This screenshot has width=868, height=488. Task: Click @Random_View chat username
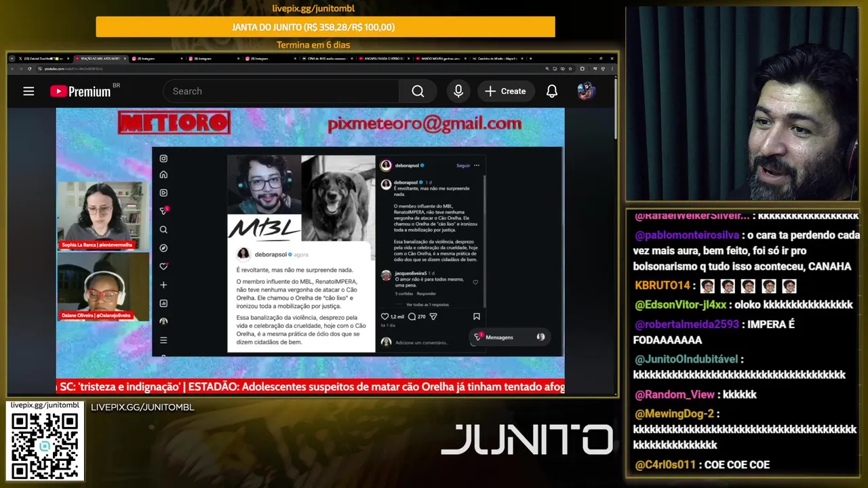point(675,394)
